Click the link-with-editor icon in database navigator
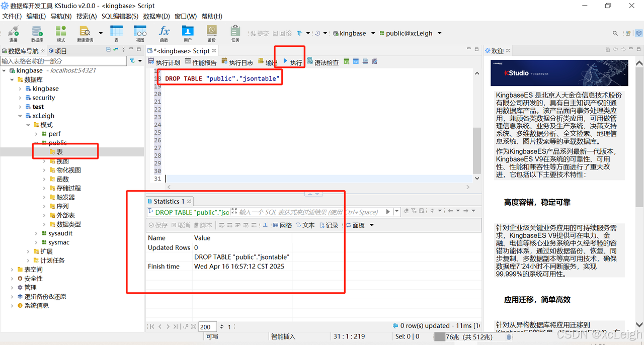The image size is (644, 345). pyautogui.click(x=116, y=49)
